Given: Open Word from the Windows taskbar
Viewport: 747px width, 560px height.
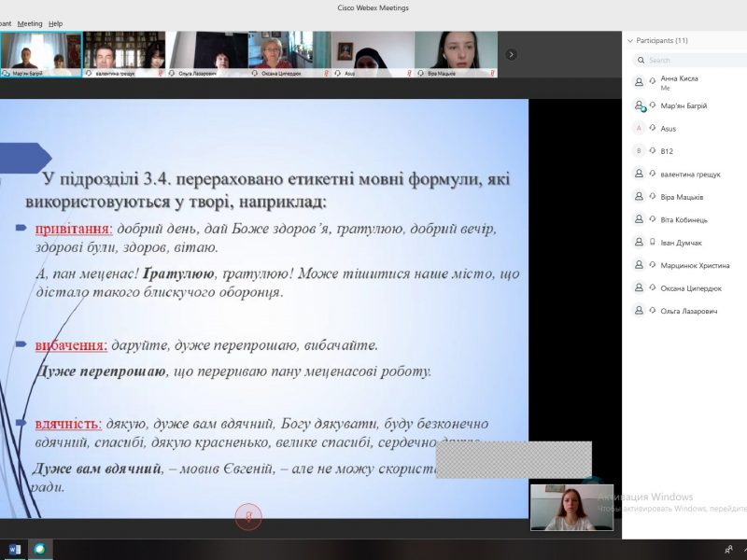Looking at the screenshot, I should click(x=14, y=549).
